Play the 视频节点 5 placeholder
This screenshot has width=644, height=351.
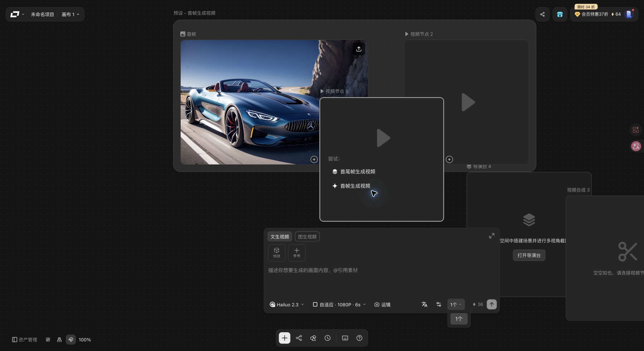[383, 138]
